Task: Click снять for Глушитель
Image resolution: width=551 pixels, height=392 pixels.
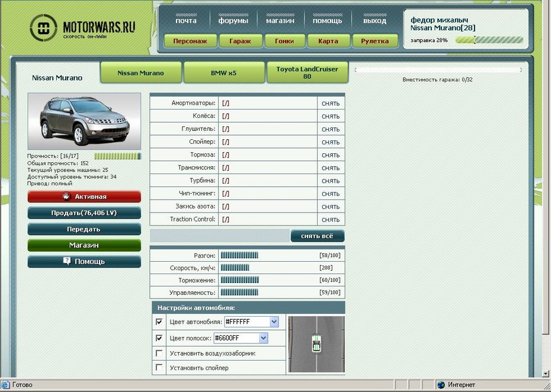Action: [331, 129]
